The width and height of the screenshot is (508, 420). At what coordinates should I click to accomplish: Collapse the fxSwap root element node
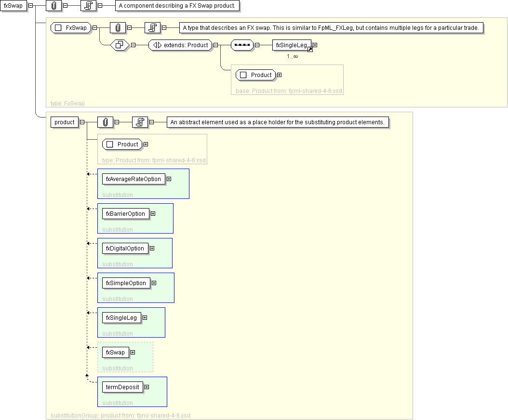pyautogui.click(x=31, y=6)
